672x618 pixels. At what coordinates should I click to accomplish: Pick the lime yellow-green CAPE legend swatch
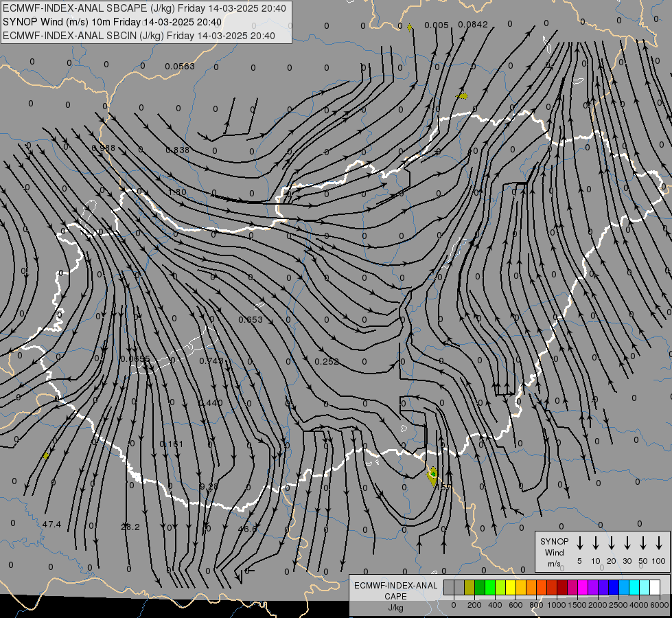pyautogui.click(x=500, y=587)
